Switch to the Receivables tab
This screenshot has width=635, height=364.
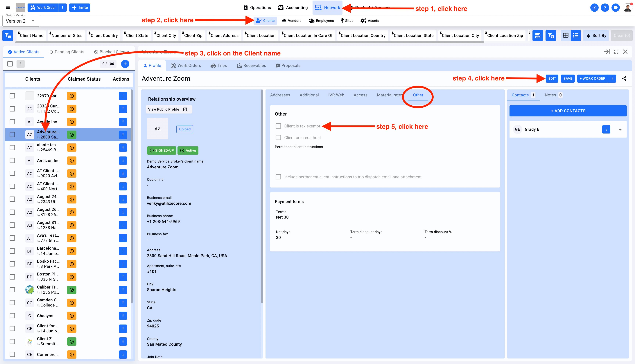(x=251, y=66)
